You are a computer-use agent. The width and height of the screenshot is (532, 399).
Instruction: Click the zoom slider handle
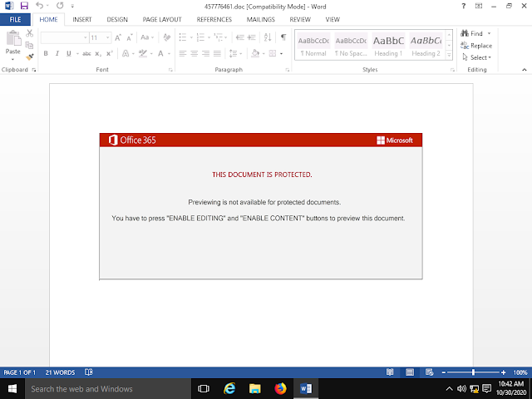(x=473, y=372)
